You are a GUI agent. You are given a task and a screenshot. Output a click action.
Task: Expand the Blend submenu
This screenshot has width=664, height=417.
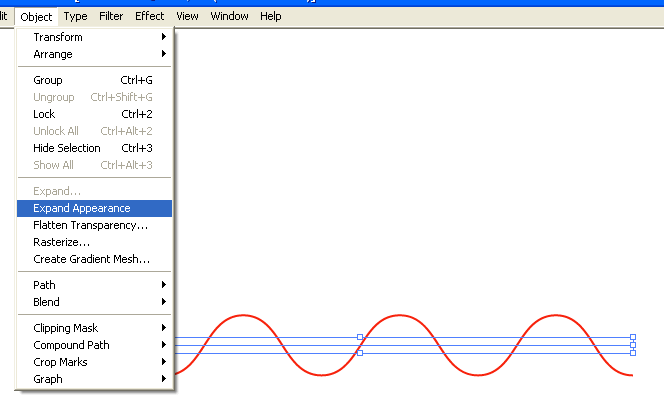tap(46, 302)
